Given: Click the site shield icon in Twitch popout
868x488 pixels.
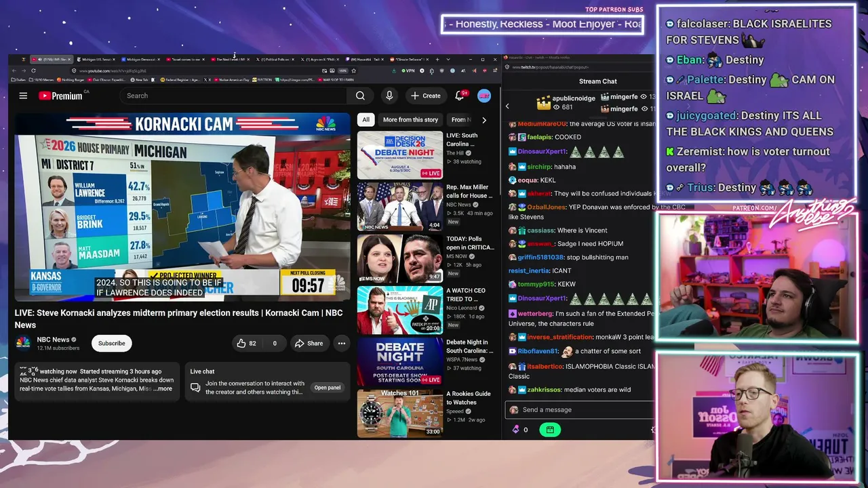Looking at the screenshot, I should [507, 67].
